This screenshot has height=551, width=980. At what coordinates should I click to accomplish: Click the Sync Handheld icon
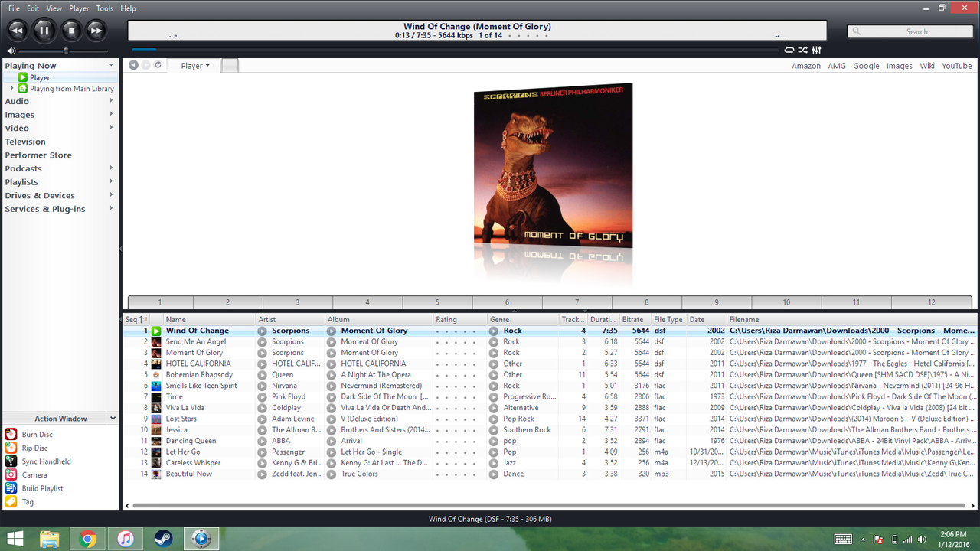tap(11, 461)
